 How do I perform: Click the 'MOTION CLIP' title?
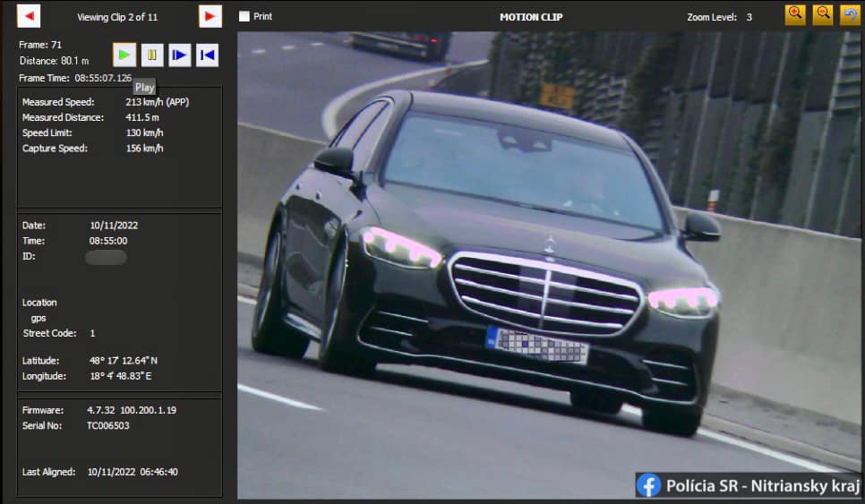pos(531,17)
